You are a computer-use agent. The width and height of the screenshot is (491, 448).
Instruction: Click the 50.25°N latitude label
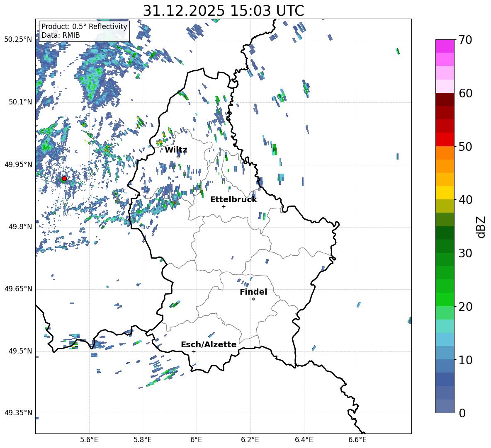click(x=18, y=39)
